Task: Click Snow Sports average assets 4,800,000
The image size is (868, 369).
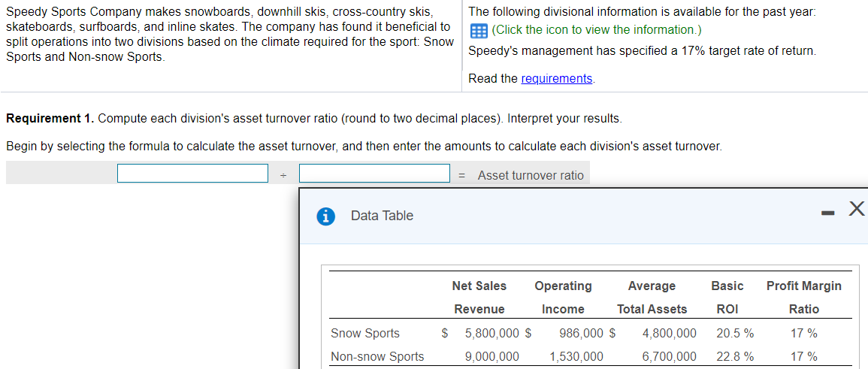Action: click(x=670, y=333)
